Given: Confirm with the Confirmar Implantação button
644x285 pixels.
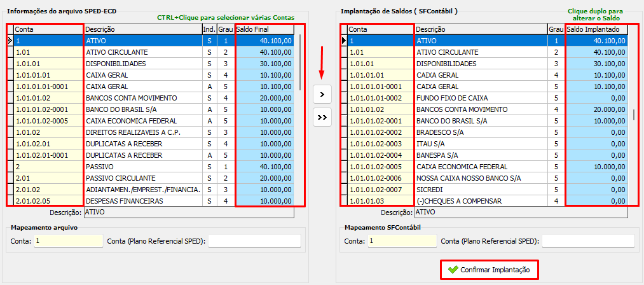Looking at the screenshot, I should coord(489,270).
